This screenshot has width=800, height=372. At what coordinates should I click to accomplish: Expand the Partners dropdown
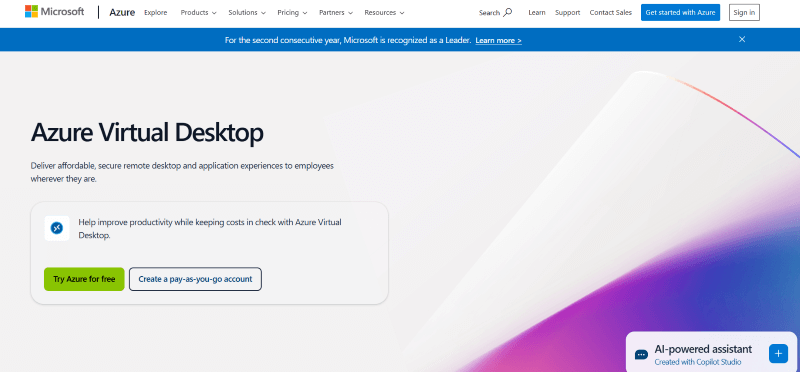click(336, 13)
